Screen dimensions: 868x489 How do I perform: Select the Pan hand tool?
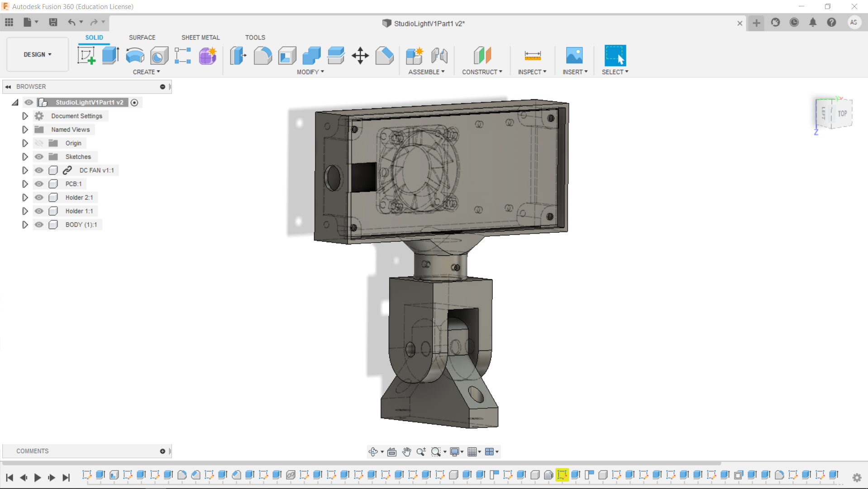click(x=406, y=451)
